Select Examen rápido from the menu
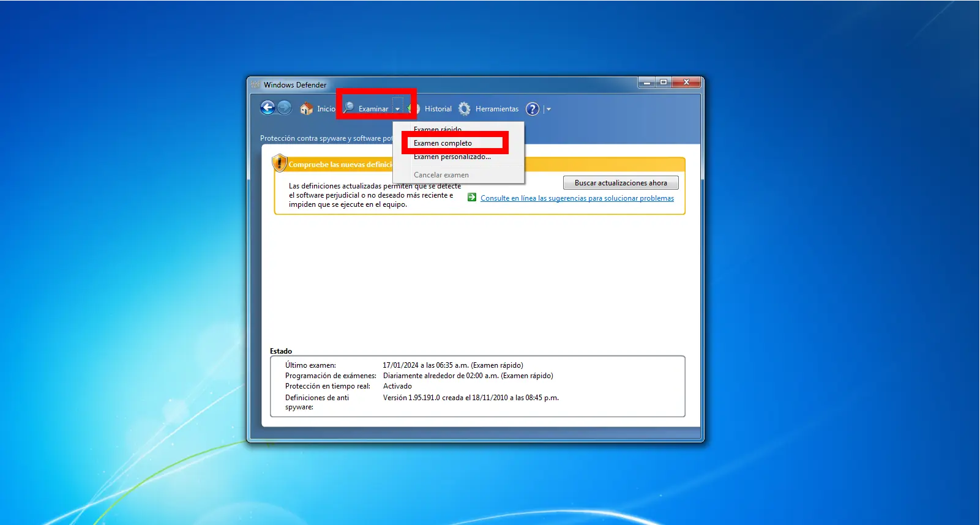Screen dimensions: 980x525 click(438, 128)
